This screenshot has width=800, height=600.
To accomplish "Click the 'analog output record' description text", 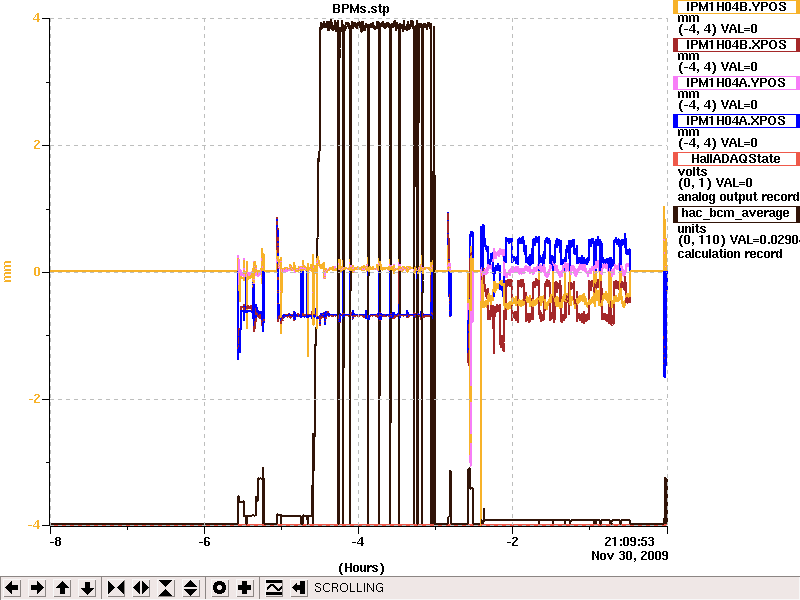I will [738, 197].
